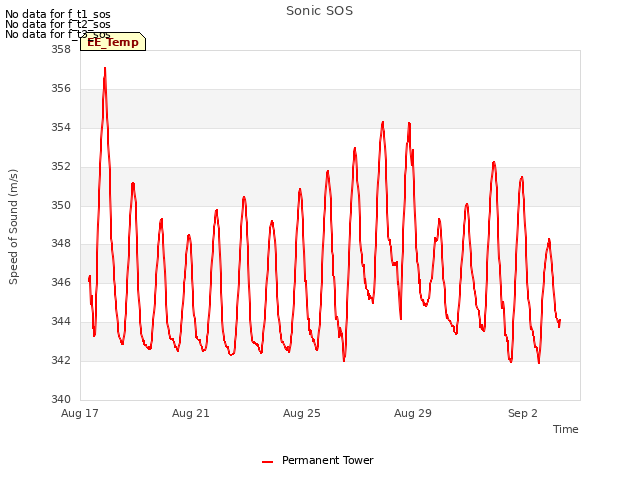Click the 354 y-axis tick label

(x=61, y=128)
